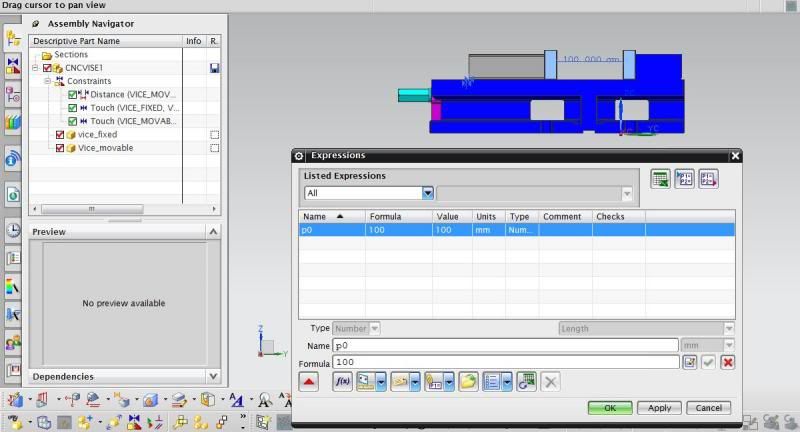
Task: Open the Roles people icon in sidebar
Action: [13, 343]
